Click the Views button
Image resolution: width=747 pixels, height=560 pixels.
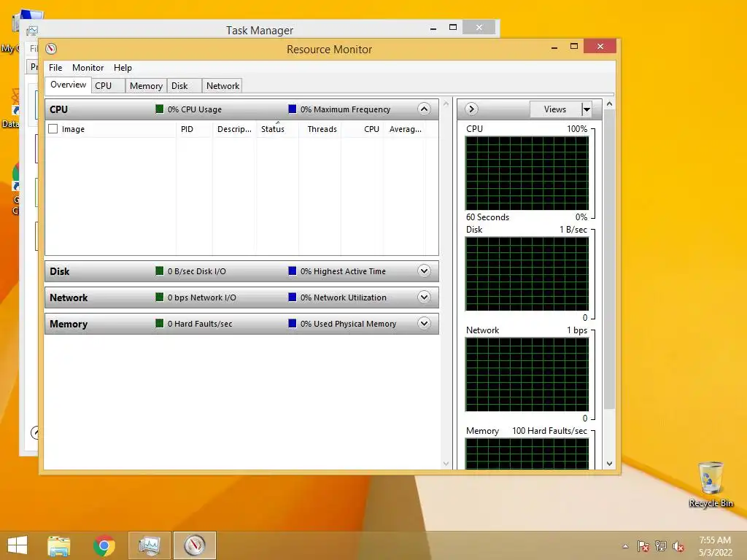pyautogui.click(x=555, y=109)
